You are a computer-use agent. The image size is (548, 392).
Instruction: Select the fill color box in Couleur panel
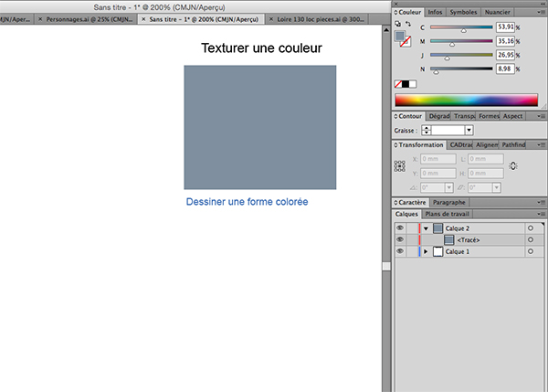tap(399, 37)
